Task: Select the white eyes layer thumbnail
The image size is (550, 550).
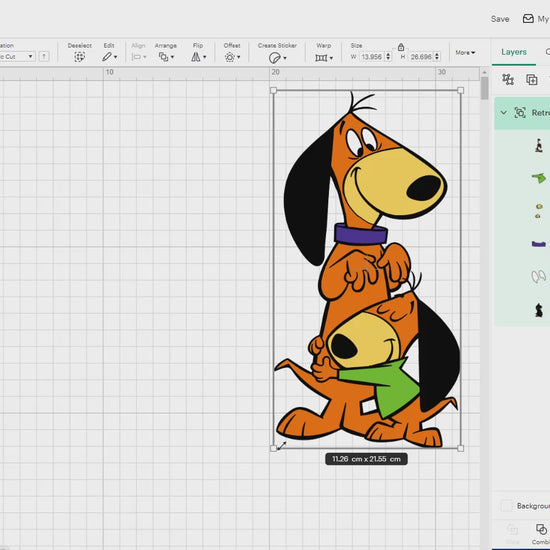Action: pyautogui.click(x=539, y=276)
